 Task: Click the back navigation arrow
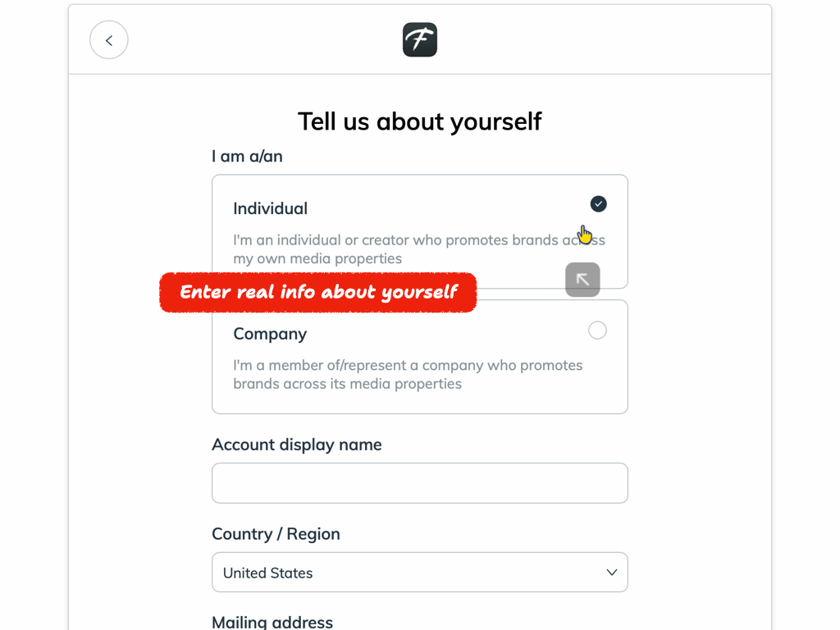(108, 39)
